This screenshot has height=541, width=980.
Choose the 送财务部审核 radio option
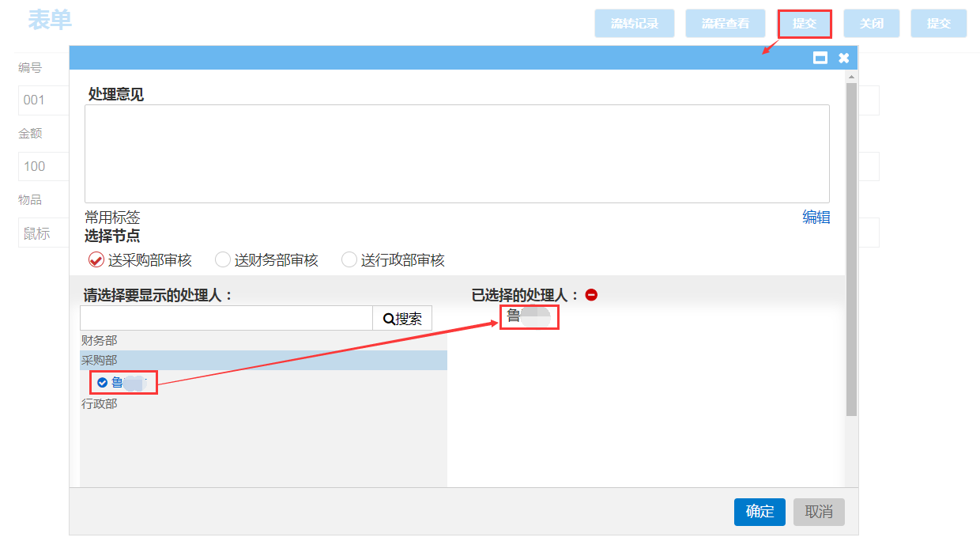click(x=223, y=259)
